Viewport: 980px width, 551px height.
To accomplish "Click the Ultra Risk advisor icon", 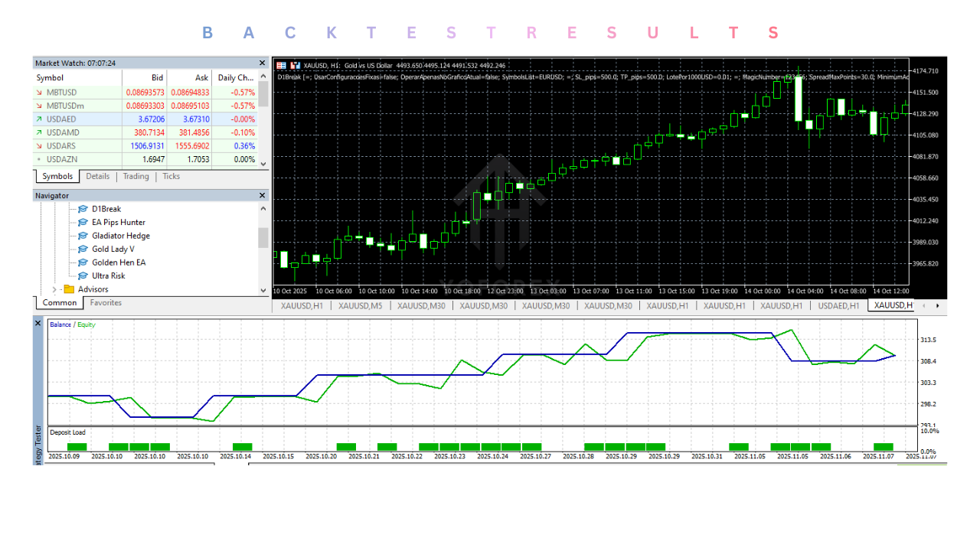I will (83, 275).
